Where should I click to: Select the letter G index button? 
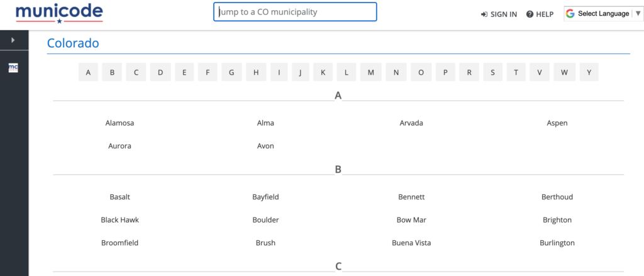[x=231, y=72]
